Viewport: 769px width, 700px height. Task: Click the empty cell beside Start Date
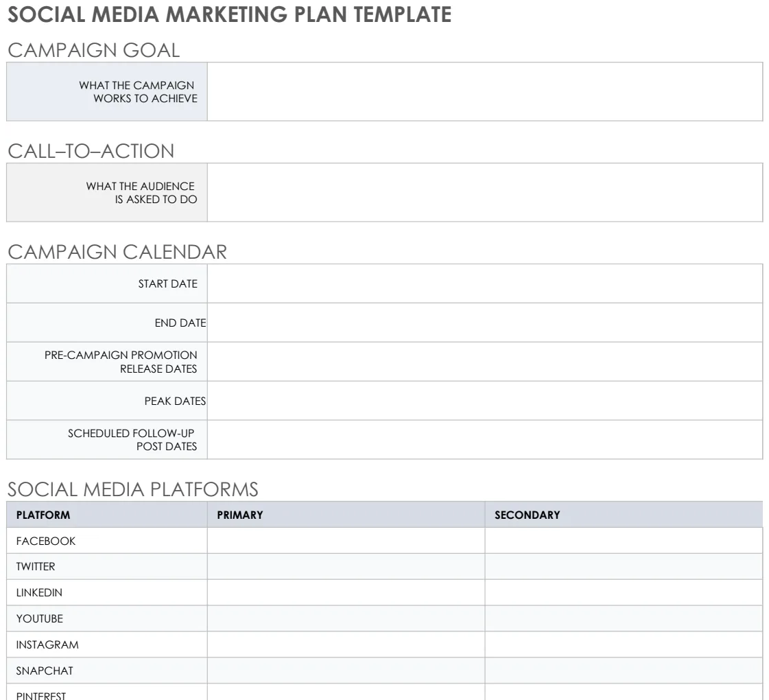(485, 283)
